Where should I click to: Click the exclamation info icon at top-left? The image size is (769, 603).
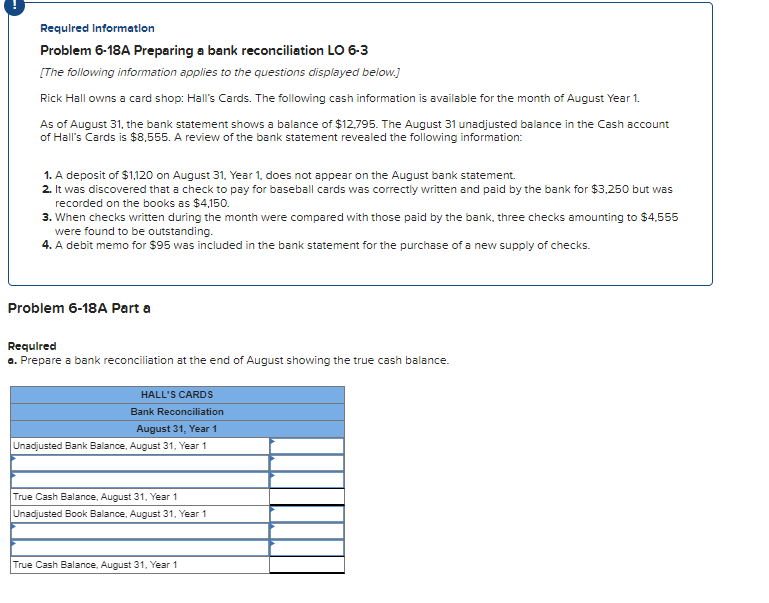pos(14,6)
